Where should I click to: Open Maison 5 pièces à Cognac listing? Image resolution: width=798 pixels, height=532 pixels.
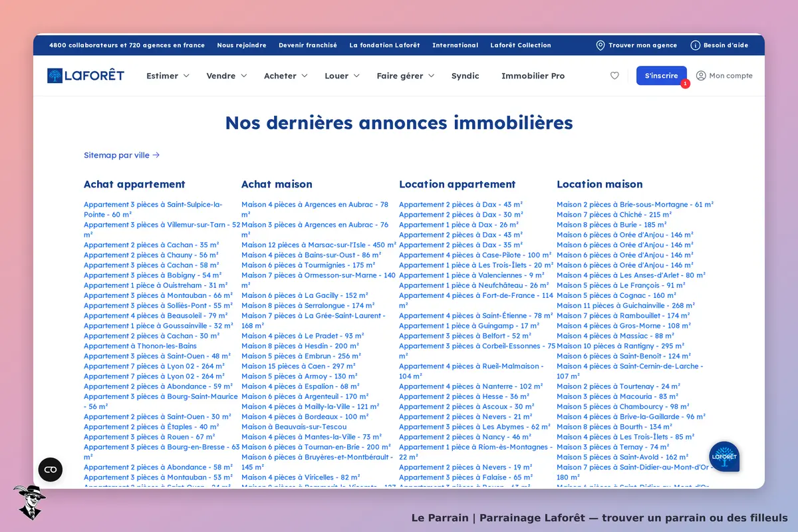point(616,295)
